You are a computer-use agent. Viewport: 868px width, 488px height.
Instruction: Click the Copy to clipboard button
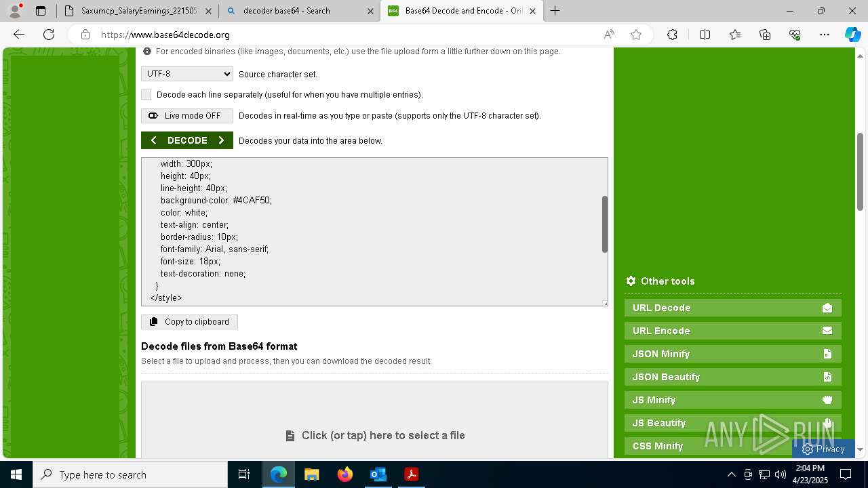[189, 322]
